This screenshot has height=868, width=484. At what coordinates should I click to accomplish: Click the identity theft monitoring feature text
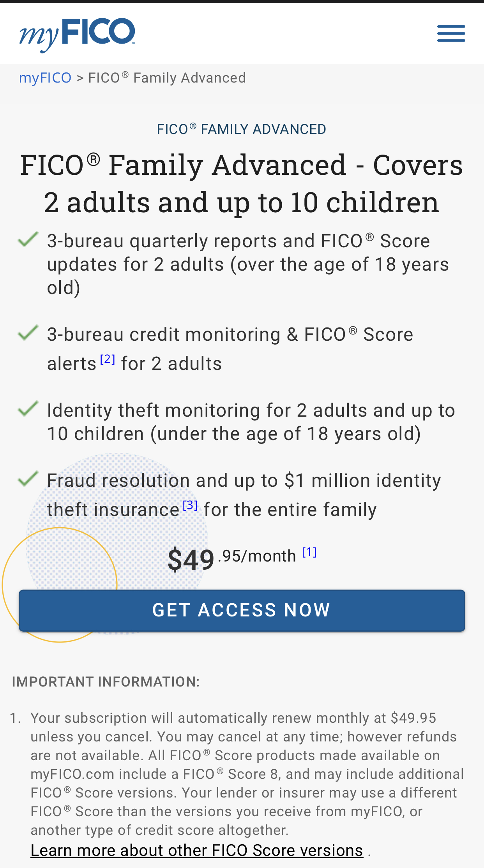coord(251,422)
